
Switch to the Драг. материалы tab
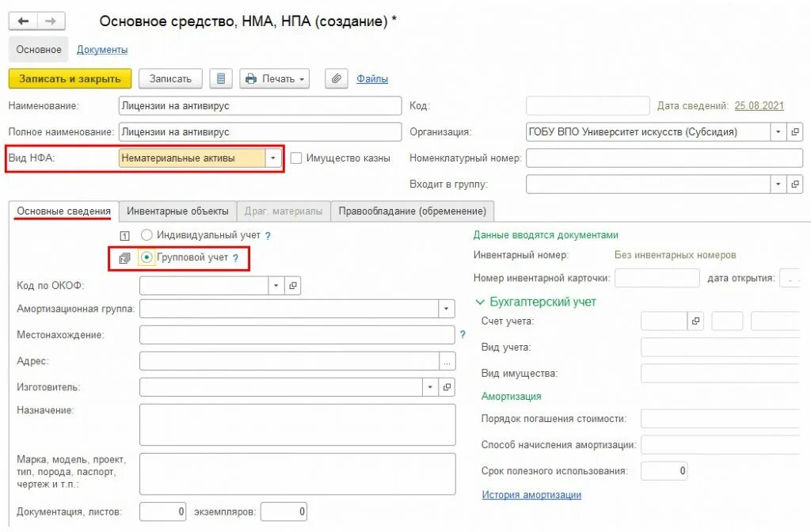[x=284, y=211]
